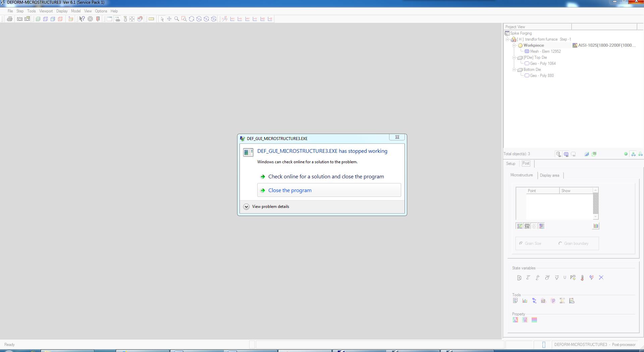The image size is (644, 352).
Task: Click the colored A Property icon
Action: pyautogui.click(x=515, y=320)
